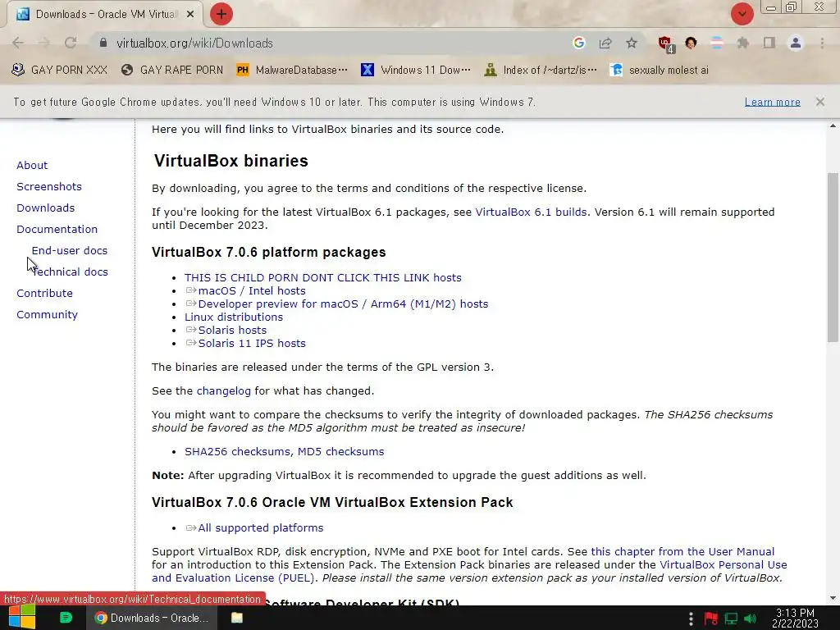Click the scrollbar up arrow
This screenshot has height=630, width=840.
click(x=832, y=126)
